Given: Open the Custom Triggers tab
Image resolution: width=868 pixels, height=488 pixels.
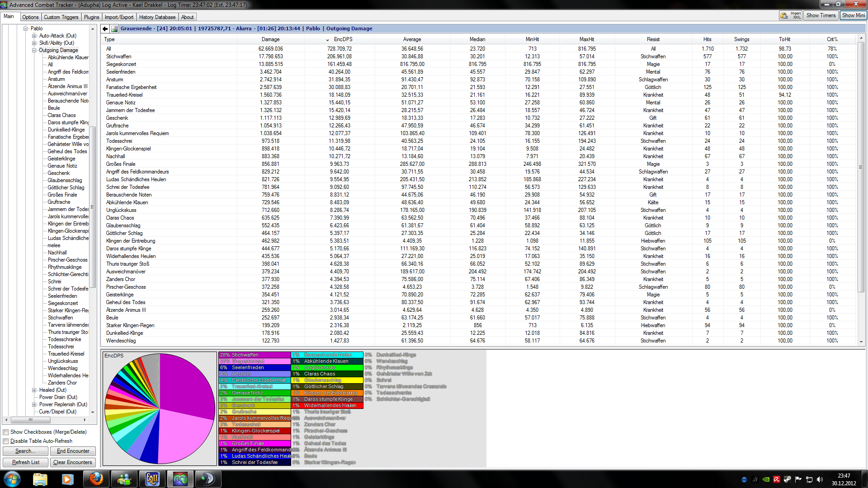Looking at the screenshot, I should [61, 17].
